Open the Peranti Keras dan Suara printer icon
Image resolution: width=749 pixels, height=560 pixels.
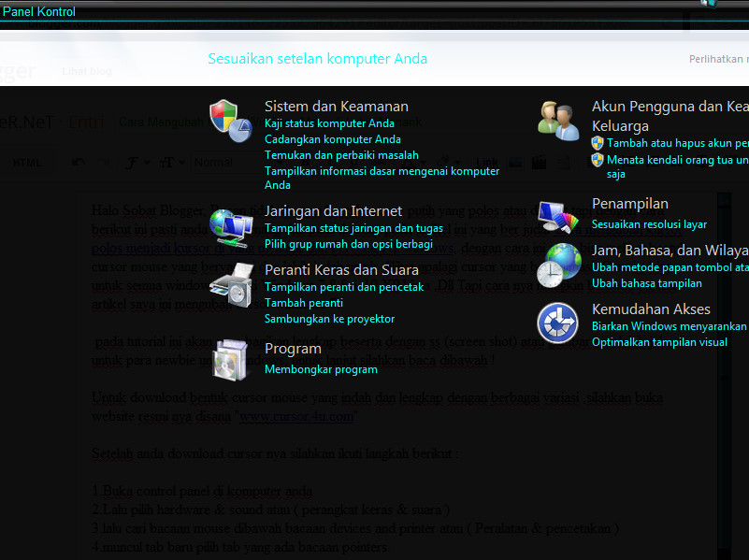(x=231, y=285)
